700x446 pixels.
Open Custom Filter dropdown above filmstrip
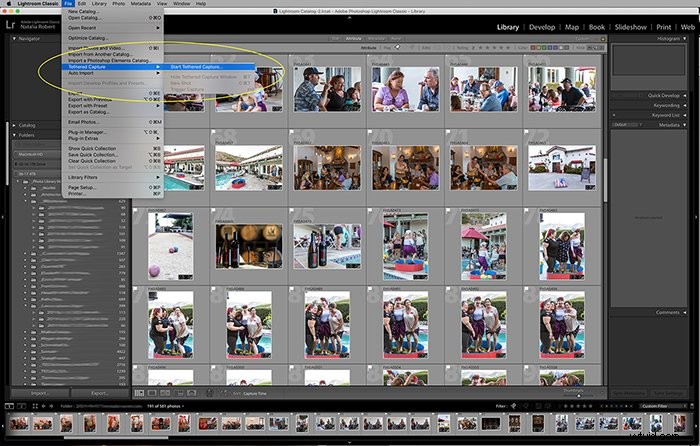(x=663, y=406)
